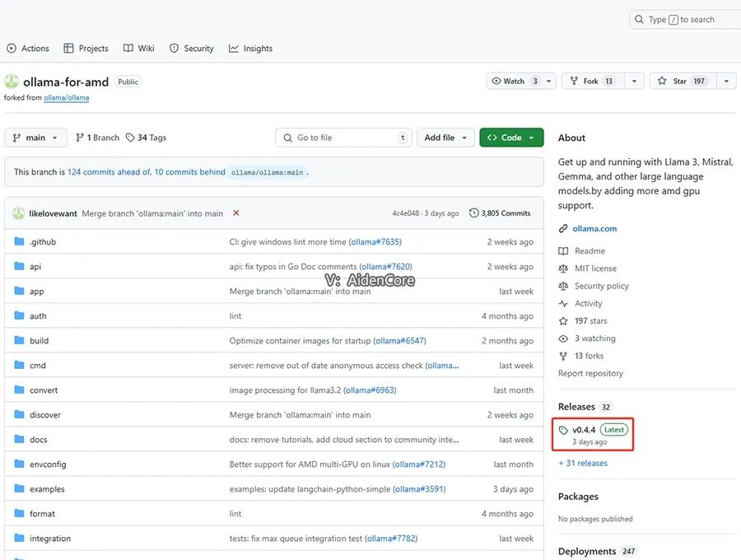Click the Go to file field

[343, 138]
